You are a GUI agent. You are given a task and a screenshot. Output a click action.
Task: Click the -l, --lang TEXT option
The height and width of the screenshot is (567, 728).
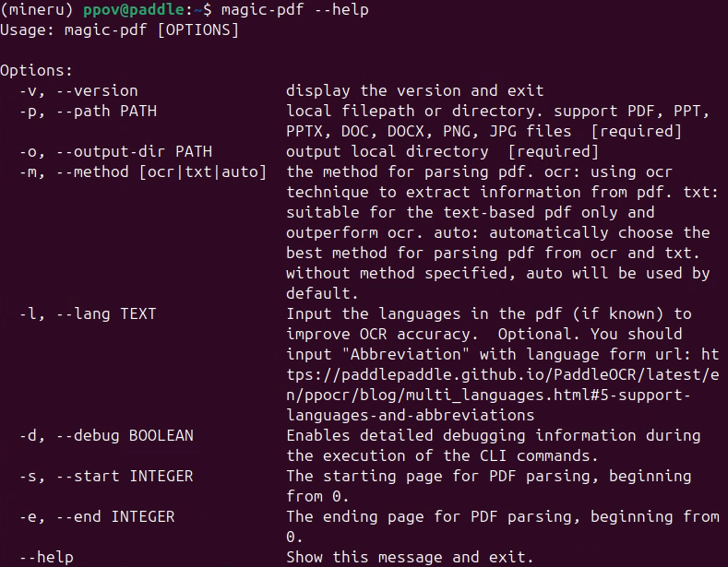pyautogui.click(x=88, y=314)
